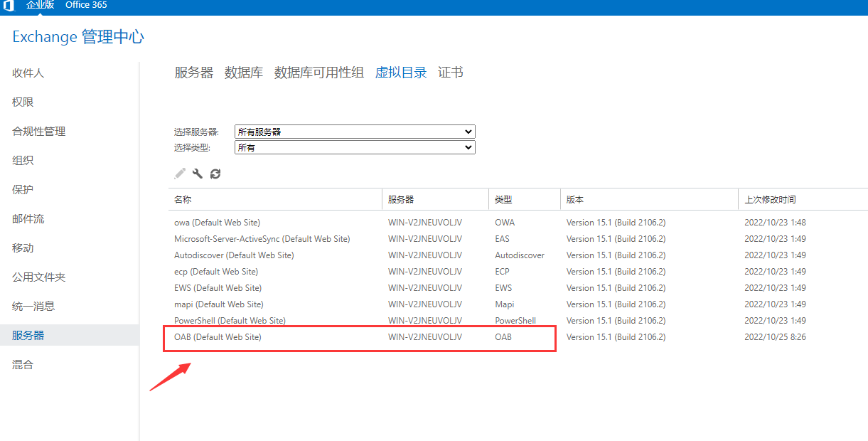Click the 2022/10/23 1:48 modified time
The height and width of the screenshot is (441, 868).
tap(775, 223)
